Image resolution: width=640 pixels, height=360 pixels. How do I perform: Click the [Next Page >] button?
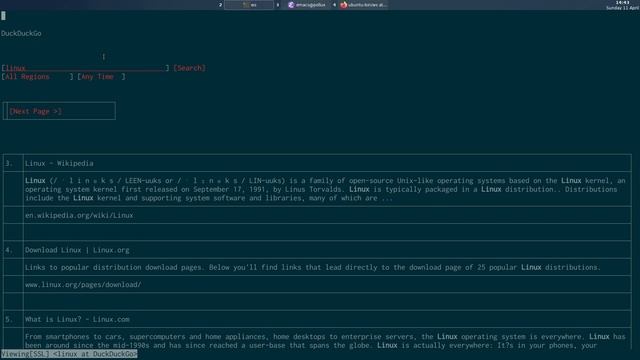(36, 111)
